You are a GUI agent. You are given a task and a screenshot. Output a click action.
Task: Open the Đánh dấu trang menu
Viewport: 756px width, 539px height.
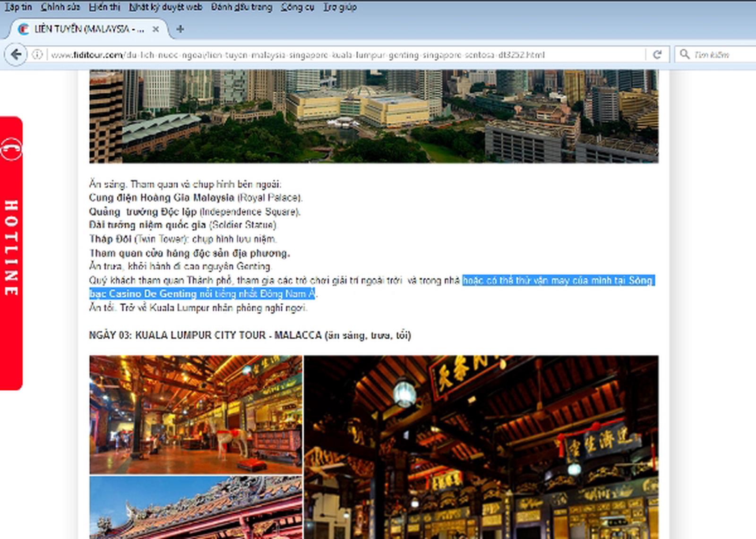(241, 7)
